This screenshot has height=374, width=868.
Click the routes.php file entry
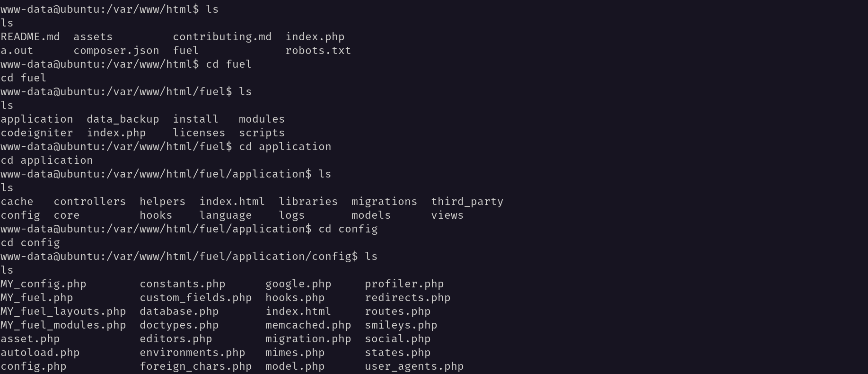[398, 312]
